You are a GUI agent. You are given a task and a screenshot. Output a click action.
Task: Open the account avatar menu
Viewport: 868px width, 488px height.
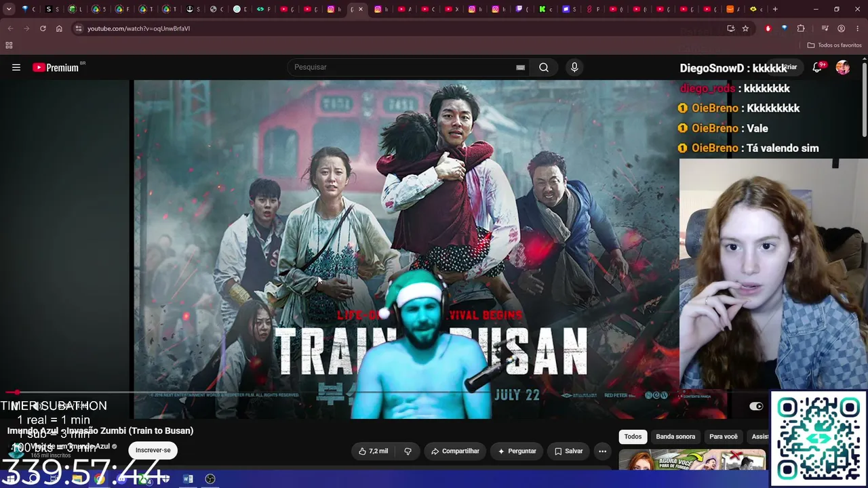click(842, 67)
